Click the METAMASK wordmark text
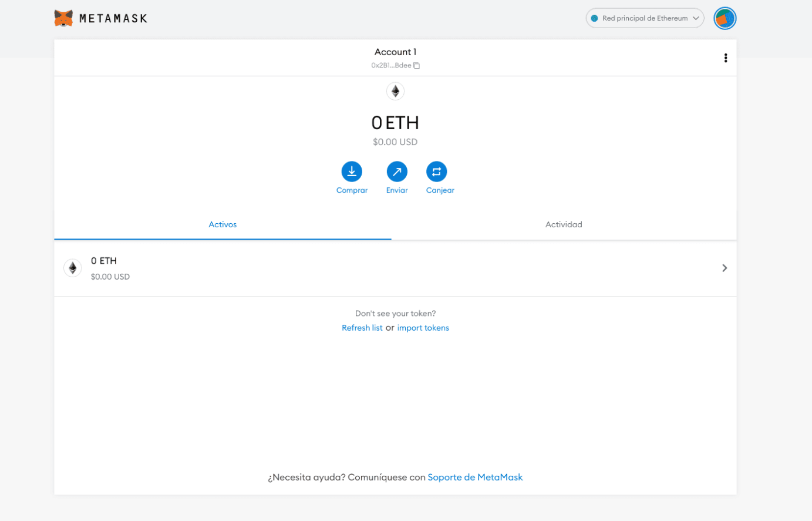This screenshot has height=521, width=812. (x=113, y=18)
